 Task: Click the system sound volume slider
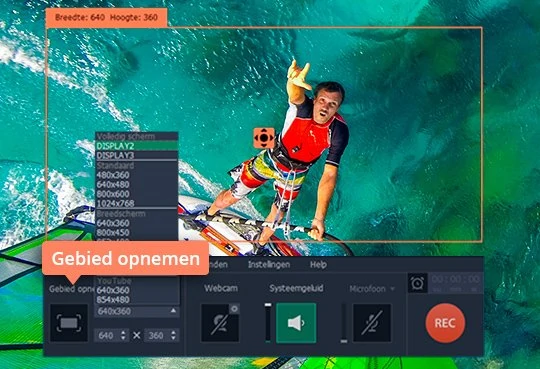point(268,323)
